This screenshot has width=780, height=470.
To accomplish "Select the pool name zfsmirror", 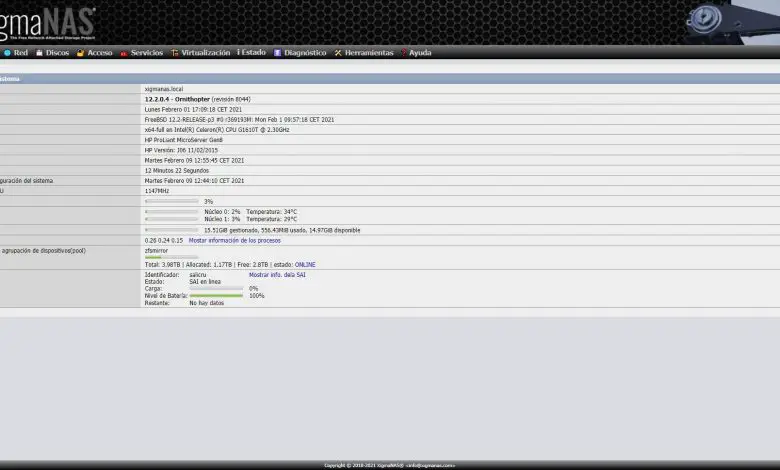I will (x=156, y=251).
